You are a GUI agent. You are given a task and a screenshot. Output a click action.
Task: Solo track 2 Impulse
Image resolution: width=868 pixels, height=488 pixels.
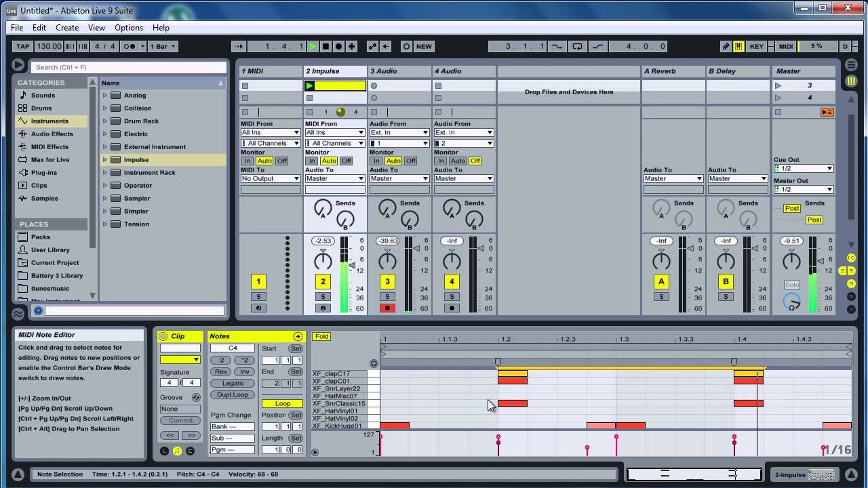pyautogui.click(x=323, y=296)
